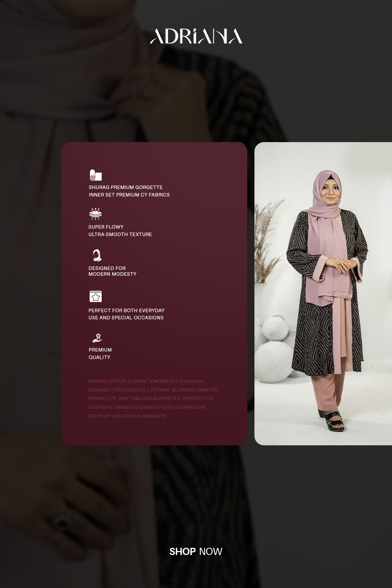
Task: Click 'DESIGNED FOR GRACEFUL LAYERING' description line
Action: [154, 390]
